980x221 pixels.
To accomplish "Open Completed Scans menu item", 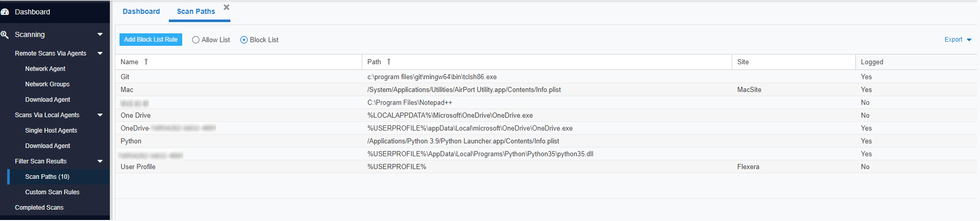I will [x=39, y=208].
